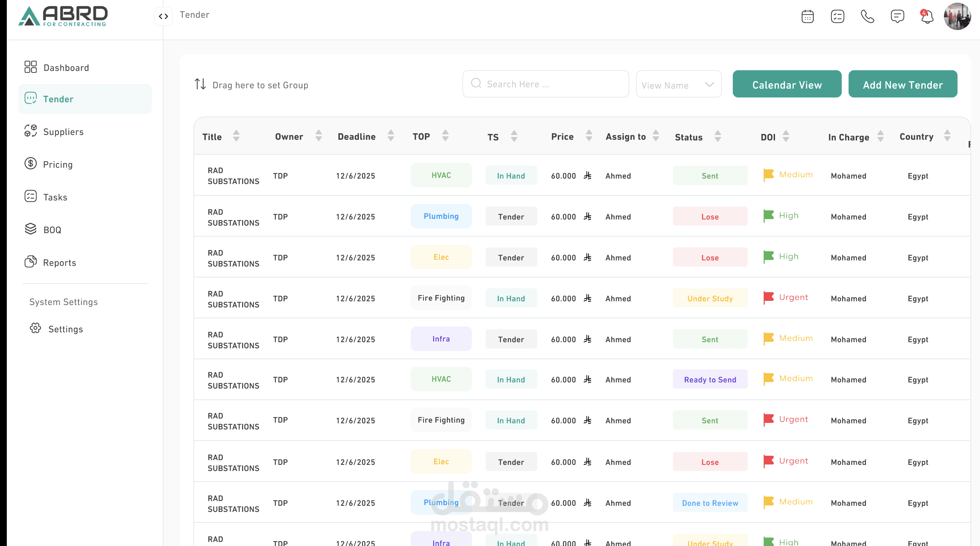Click the Urgent flag in fourth row
Screen dimensions: 980x546
(769, 297)
